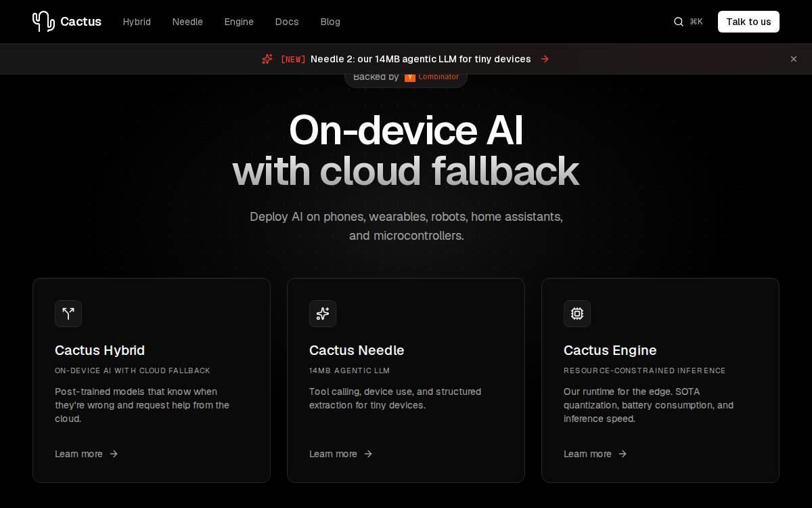This screenshot has height=508, width=812.
Task: Click 'Post-trained models that know' description
Action: click(x=142, y=405)
